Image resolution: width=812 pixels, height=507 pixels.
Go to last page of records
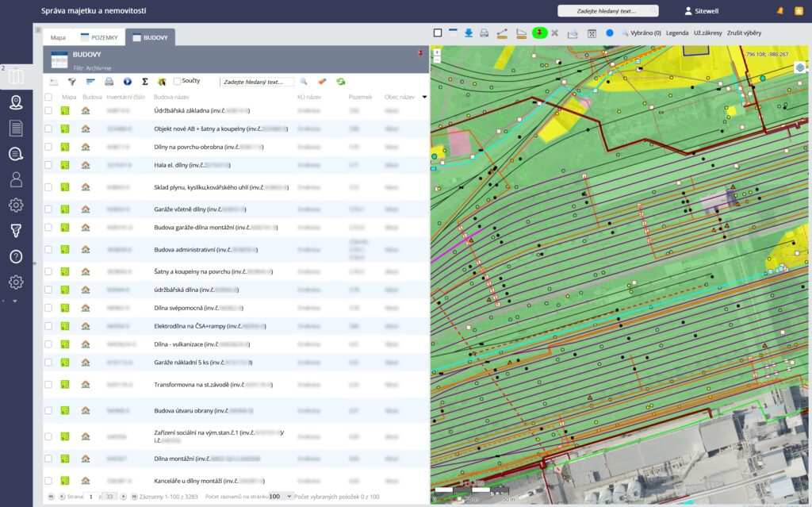[x=134, y=497]
